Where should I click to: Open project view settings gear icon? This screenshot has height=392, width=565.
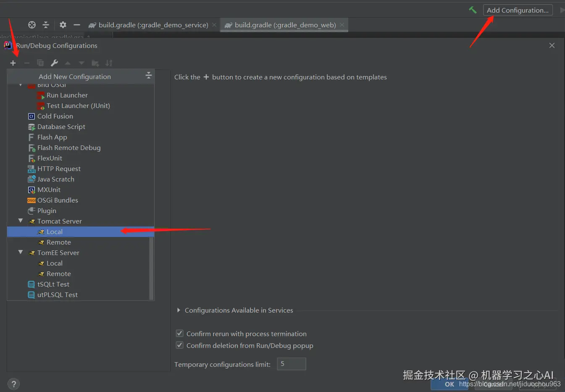[63, 25]
